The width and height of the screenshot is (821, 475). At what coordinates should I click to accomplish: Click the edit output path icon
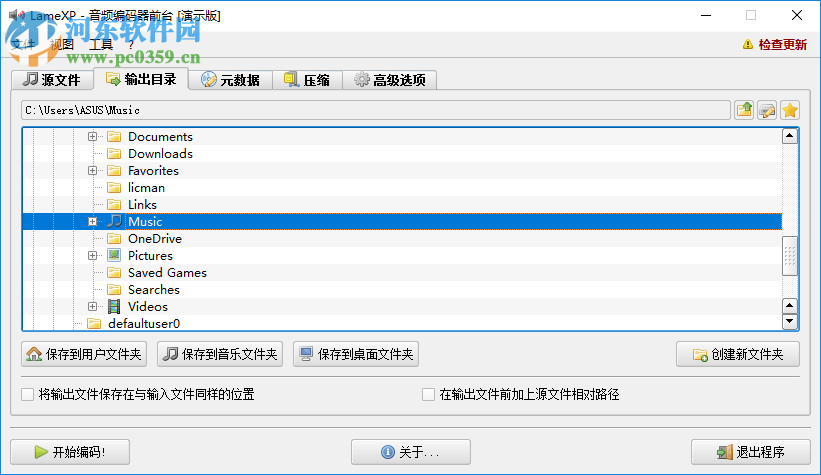tap(767, 110)
